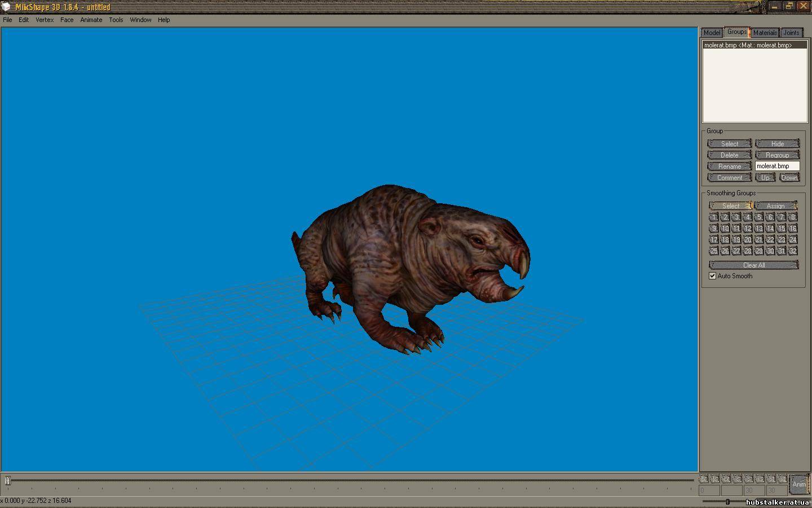This screenshot has width=812, height=508.
Task: Click smoothing group number 27
Action: (736, 251)
